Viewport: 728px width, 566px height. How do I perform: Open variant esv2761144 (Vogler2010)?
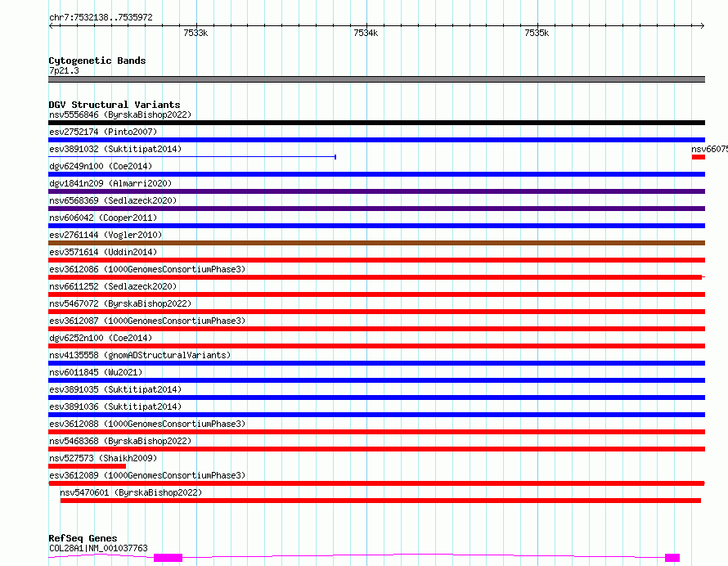click(x=106, y=235)
